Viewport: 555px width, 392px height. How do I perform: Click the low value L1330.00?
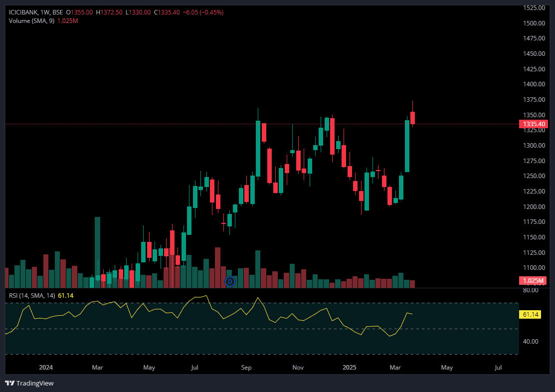tap(138, 12)
